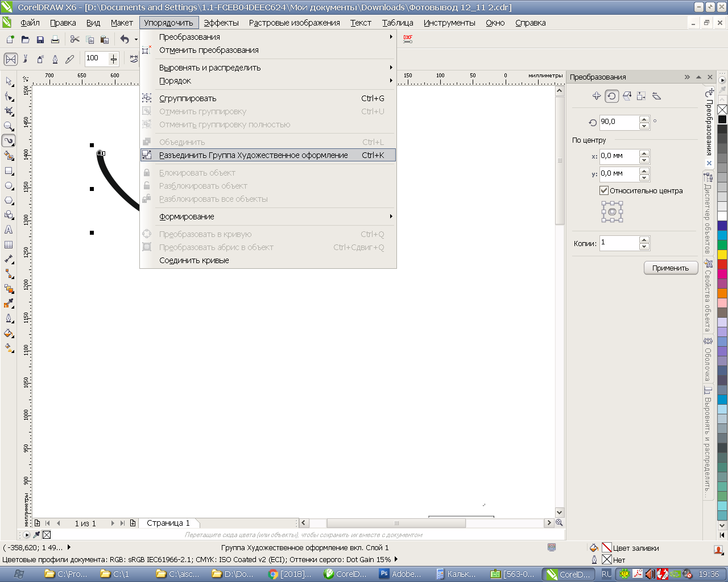Open the Undo history dropdown arrow
Viewport: 728px width, 582px height.
coord(136,39)
